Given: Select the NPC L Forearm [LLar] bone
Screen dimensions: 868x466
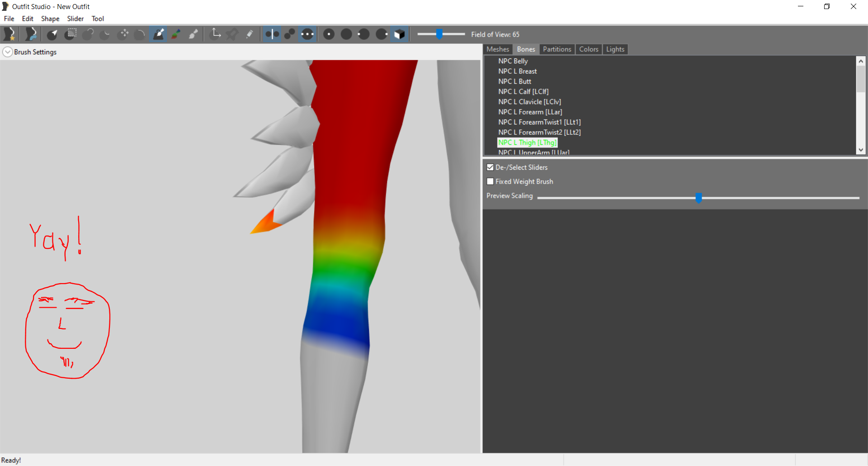Looking at the screenshot, I should point(530,112).
